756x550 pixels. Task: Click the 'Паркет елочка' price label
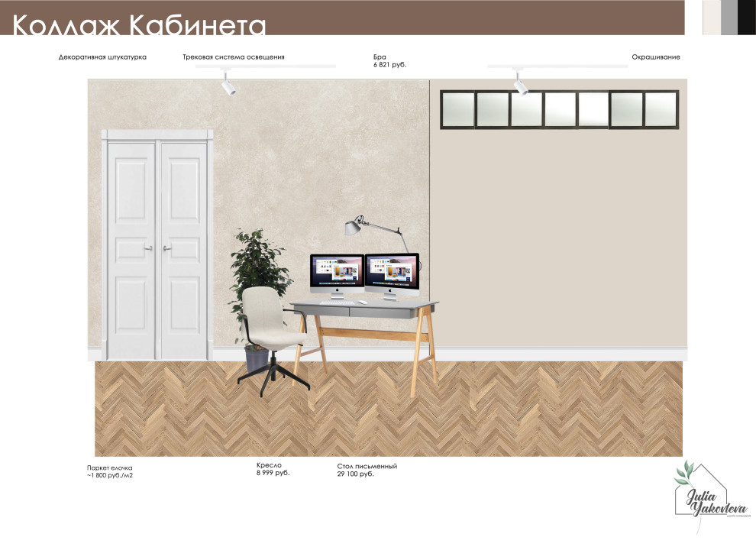pos(111,471)
